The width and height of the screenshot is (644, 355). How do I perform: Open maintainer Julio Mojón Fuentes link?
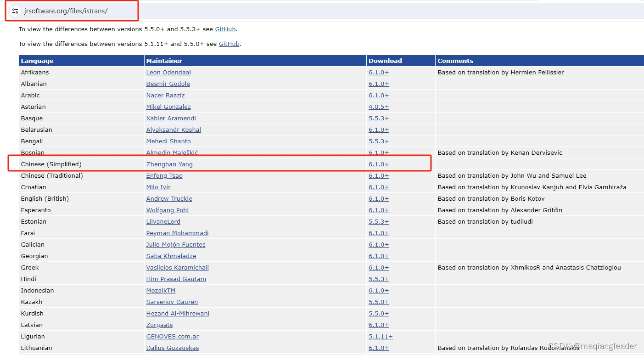pyautogui.click(x=176, y=244)
